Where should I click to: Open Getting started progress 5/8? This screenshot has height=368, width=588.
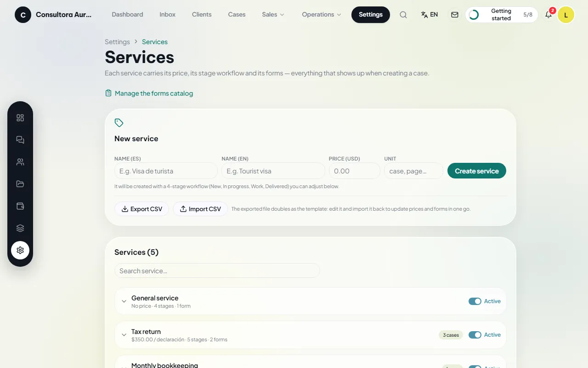pos(502,15)
